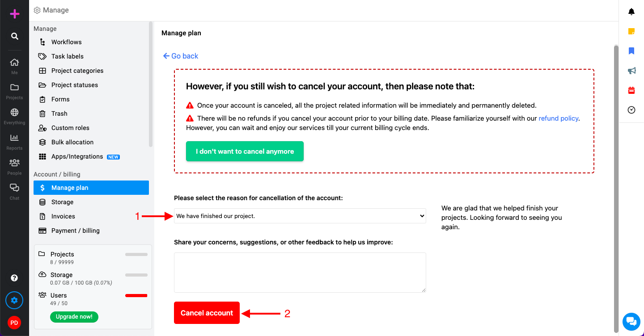Expand the cancellation reason dropdown
This screenshot has width=644, height=336.
pyautogui.click(x=300, y=216)
